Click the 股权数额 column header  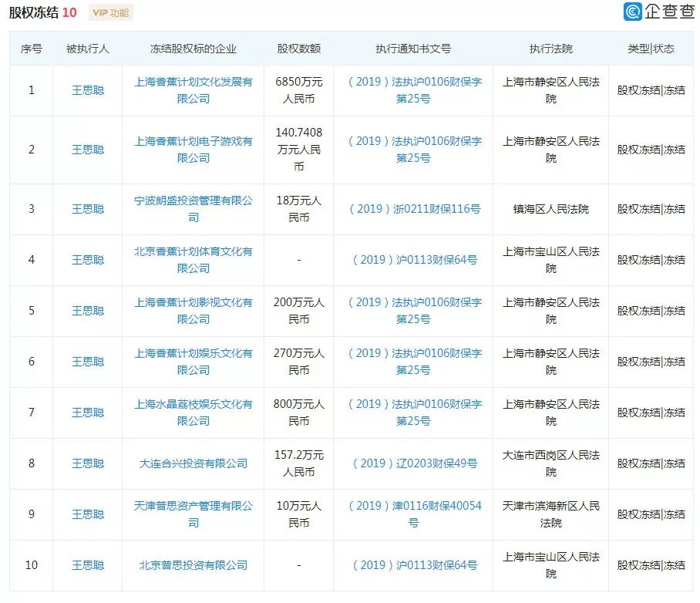[x=298, y=49]
